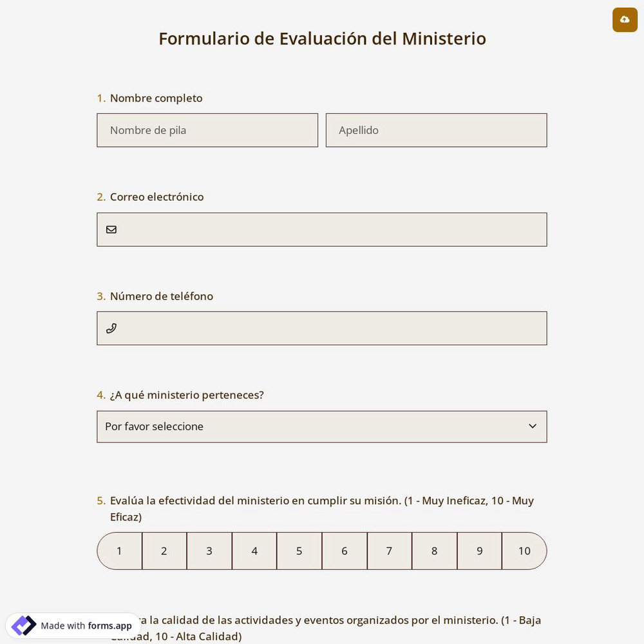Click the envelope icon in the email field

pyautogui.click(x=111, y=229)
